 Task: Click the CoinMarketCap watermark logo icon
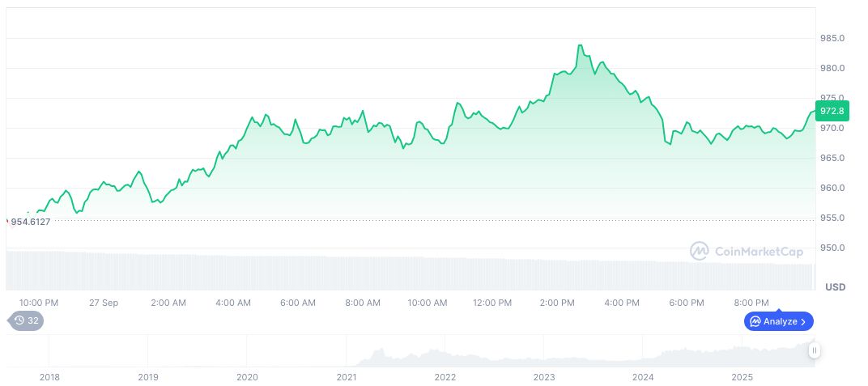tap(700, 252)
